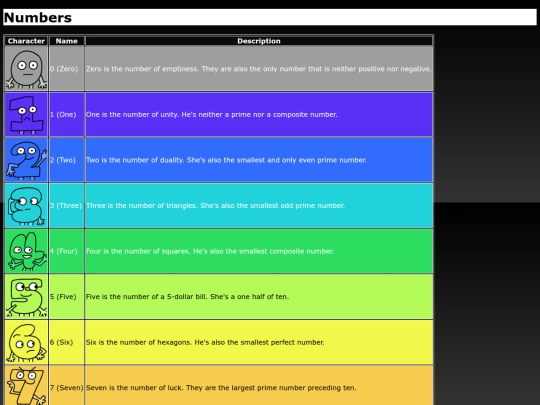Select the purple One character image
The height and width of the screenshot is (405, 540).
coord(26,114)
